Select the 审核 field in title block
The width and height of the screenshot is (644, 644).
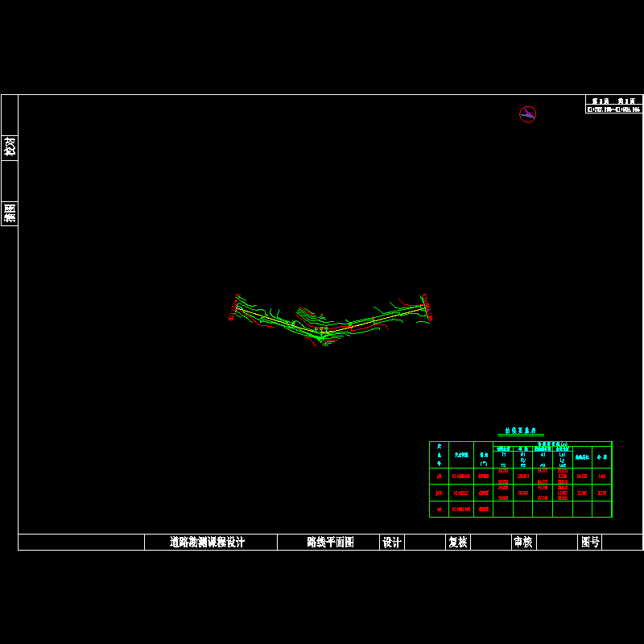tap(523, 543)
